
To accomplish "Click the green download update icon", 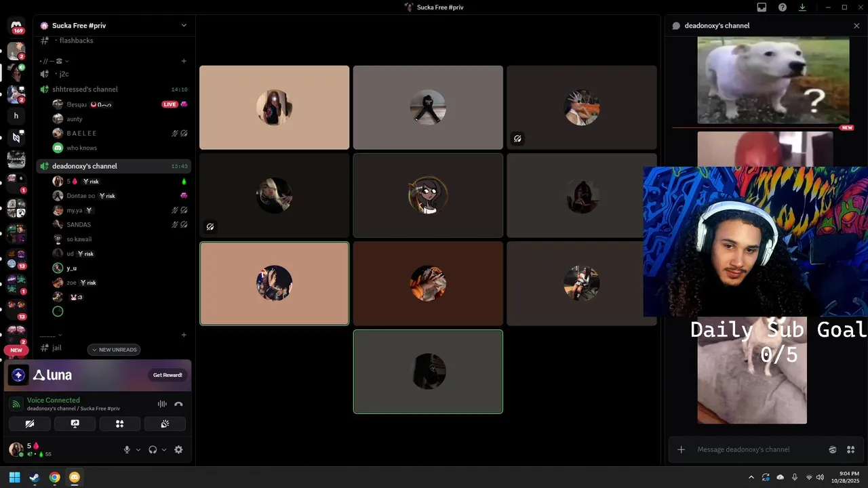I will [x=802, y=7].
